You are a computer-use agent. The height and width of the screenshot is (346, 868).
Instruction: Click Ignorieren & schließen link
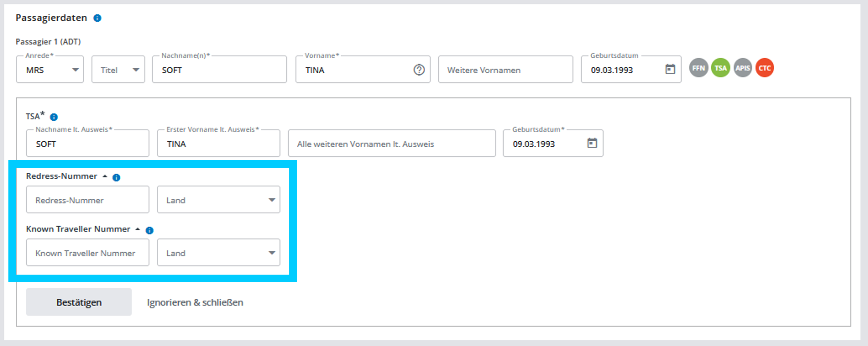point(195,302)
